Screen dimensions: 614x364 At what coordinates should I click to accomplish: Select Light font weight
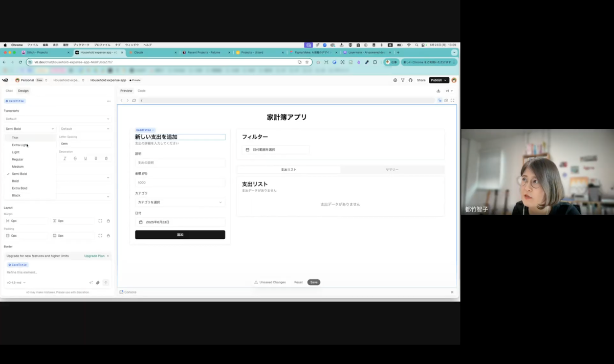30,152
